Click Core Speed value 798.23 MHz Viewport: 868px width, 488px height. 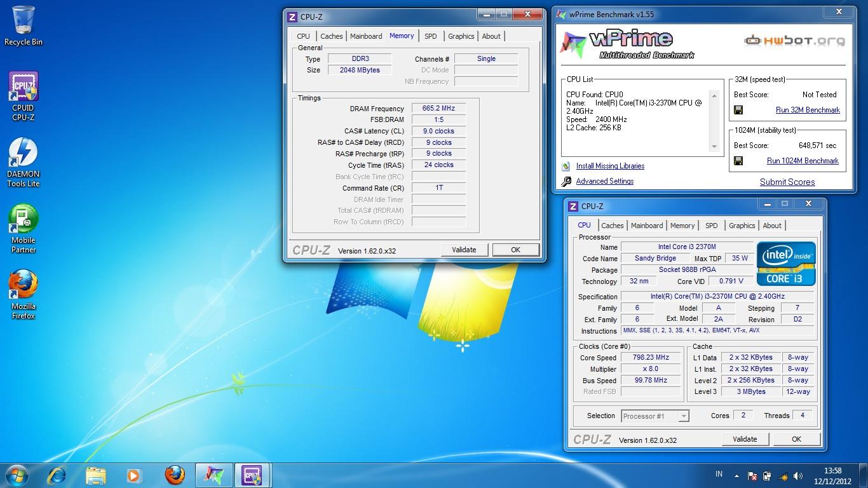[651, 358]
